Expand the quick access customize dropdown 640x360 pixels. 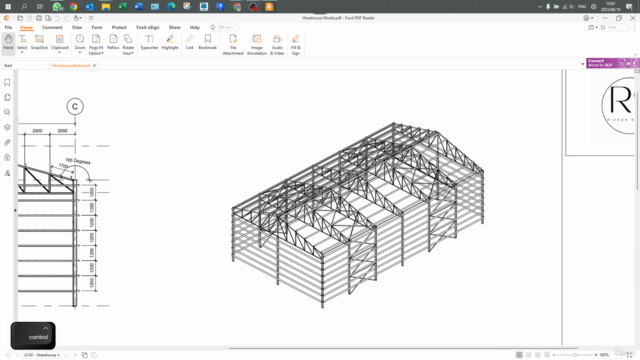[x=91, y=18]
